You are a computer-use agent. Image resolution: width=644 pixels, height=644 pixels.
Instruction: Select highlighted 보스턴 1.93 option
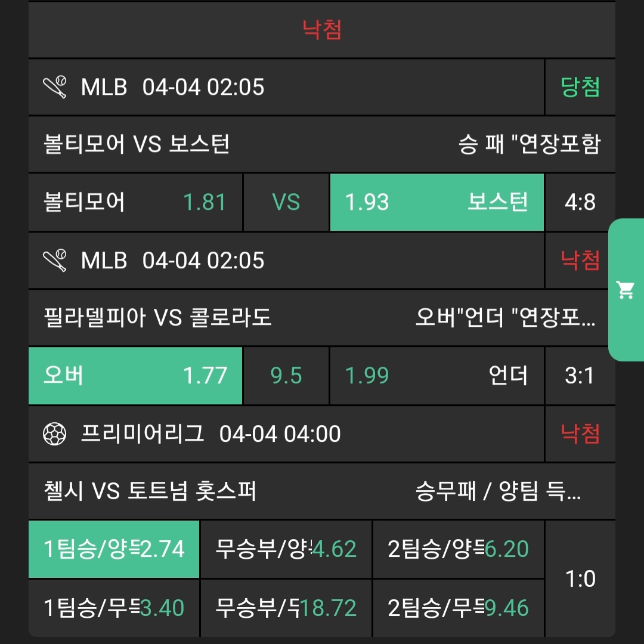tap(436, 203)
